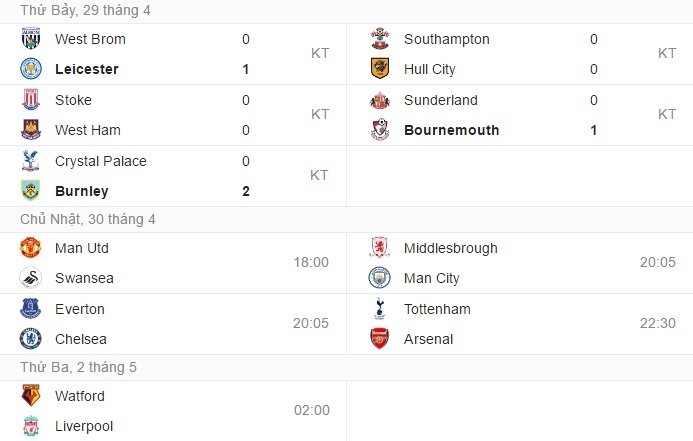Open the Bournemouth team link
693x441 pixels.
(451, 130)
